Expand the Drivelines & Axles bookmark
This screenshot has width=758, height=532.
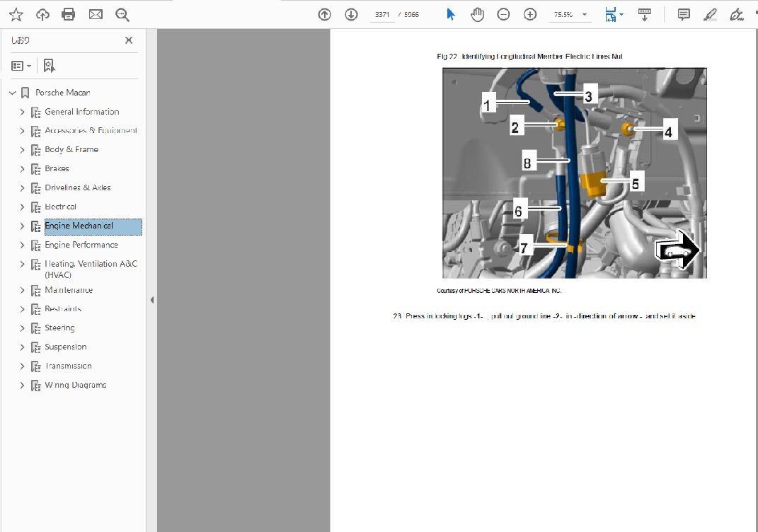pyautogui.click(x=22, y=188)
